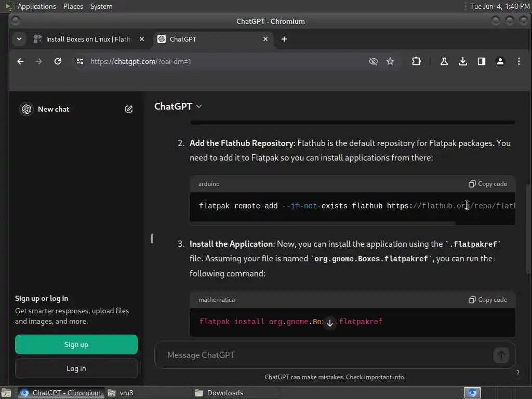Open Chrome Labs flask icon
Viewport: 532px width, 399px height.
[444, 61]
